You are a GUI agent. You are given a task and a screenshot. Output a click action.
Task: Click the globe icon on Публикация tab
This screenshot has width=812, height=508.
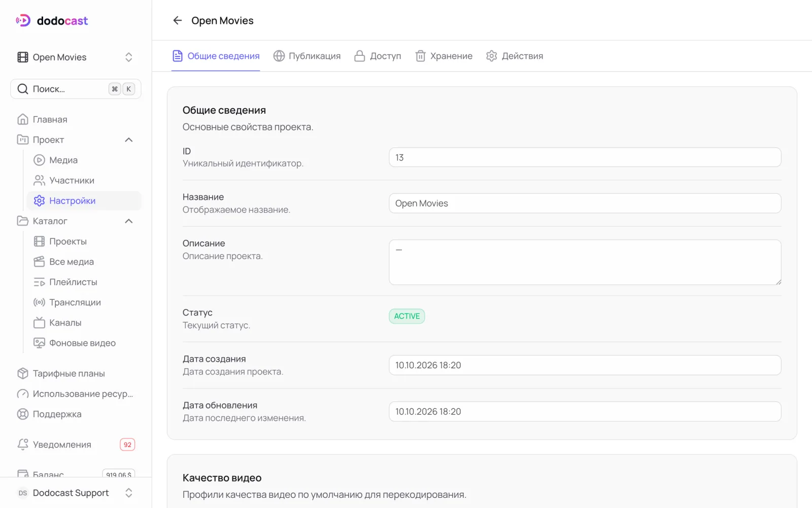pos(279,56)
